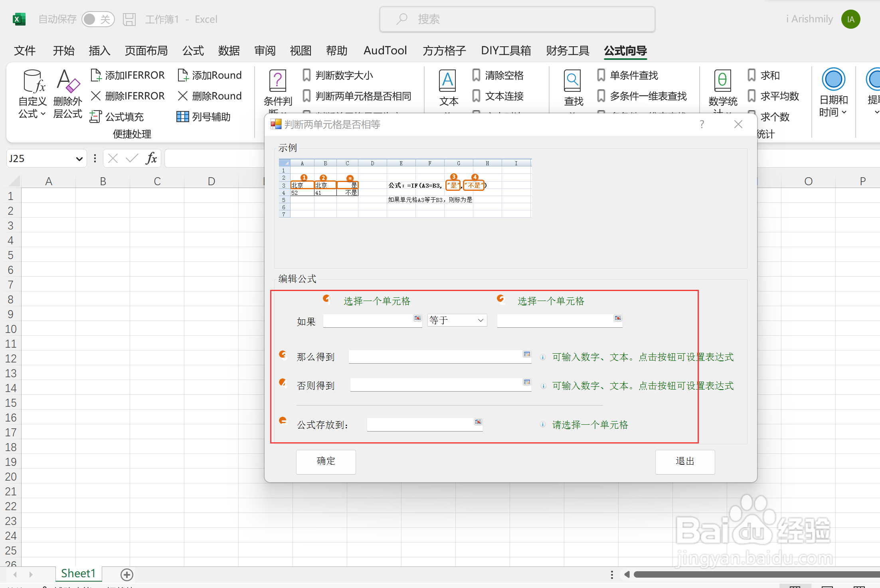Click range picker in second cell field
This screenshot has width=880, height=588.
618,318
